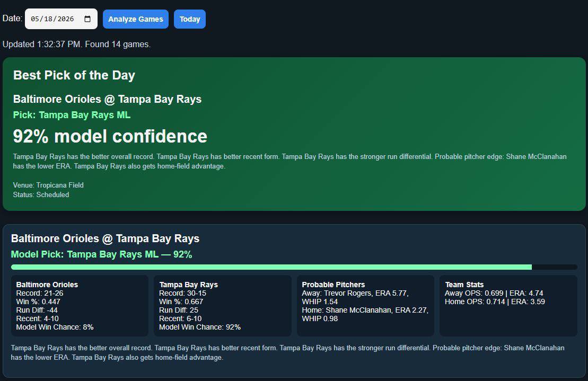Click 'Home OPS: 0.714 | ERA: 3.59' line

coord(495,302)
